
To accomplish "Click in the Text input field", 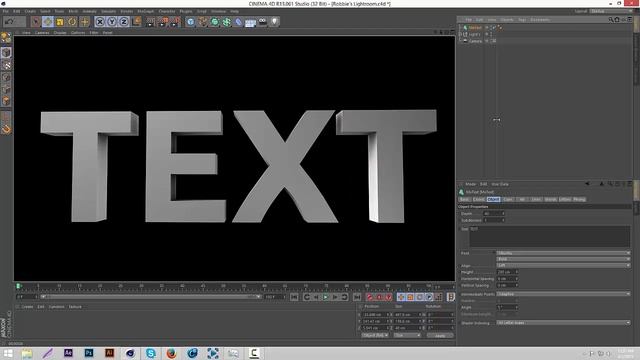I will 550,237.
